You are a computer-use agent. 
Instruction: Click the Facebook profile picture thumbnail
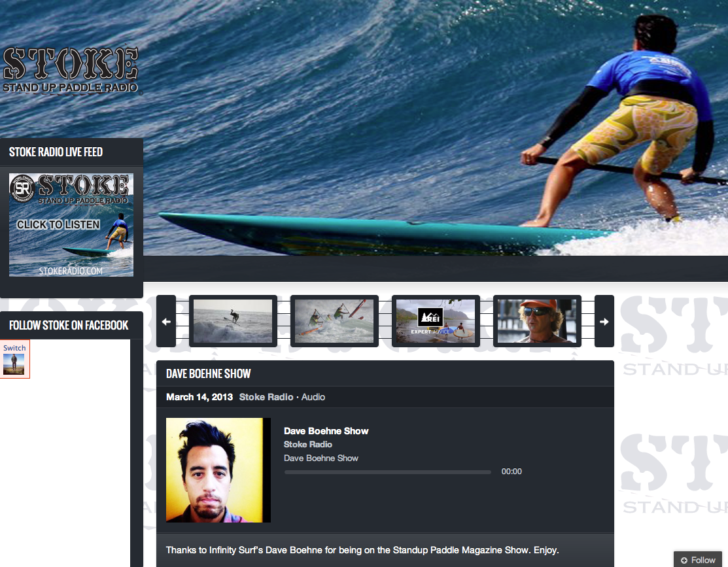pyautogui.click(x=14, y=364)
